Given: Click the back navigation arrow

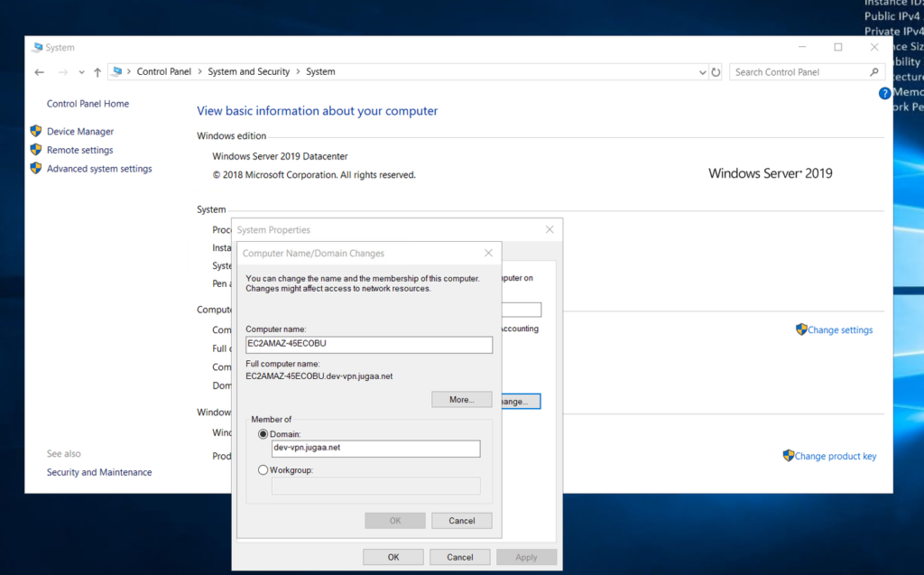Looking at the screenshot, I should [38, 71].
